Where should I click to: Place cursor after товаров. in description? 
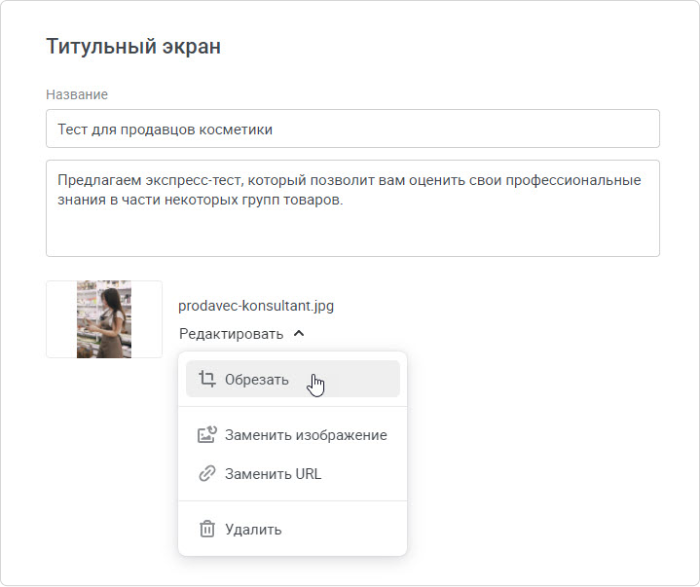click(344, 200)
